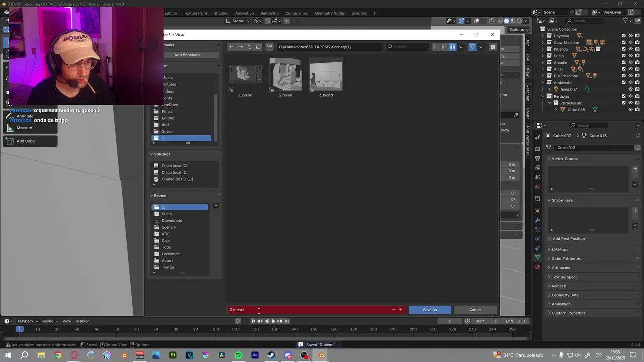644x362 pixels.
Task: Hide Daytona collection in viewport via eye
Action: pos(630,36)
